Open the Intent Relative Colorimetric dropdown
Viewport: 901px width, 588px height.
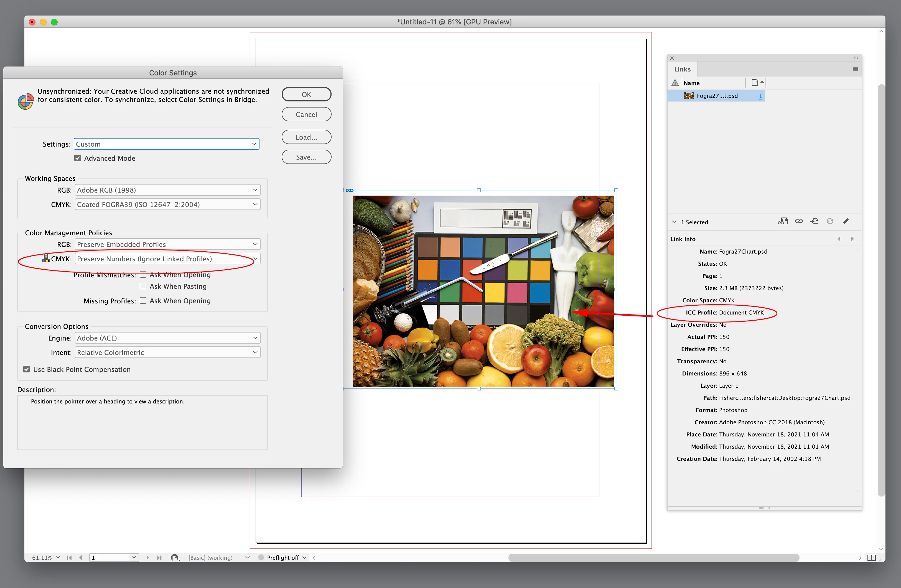pos(167,352)
